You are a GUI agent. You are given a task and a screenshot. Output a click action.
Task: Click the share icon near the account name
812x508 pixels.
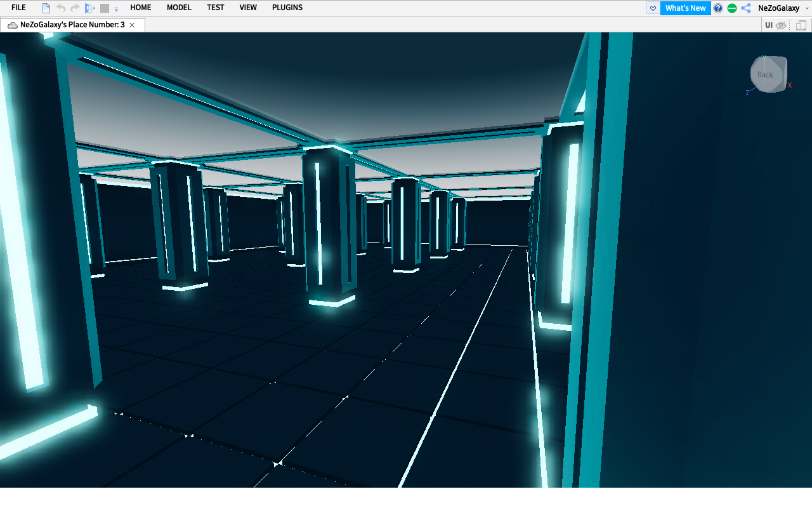pos(745,8)
